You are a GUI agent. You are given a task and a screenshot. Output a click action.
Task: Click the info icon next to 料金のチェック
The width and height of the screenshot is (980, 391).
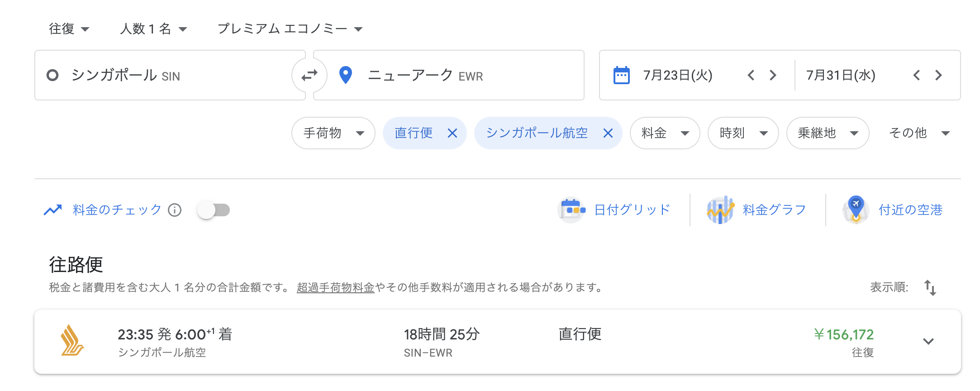[175, 210]
